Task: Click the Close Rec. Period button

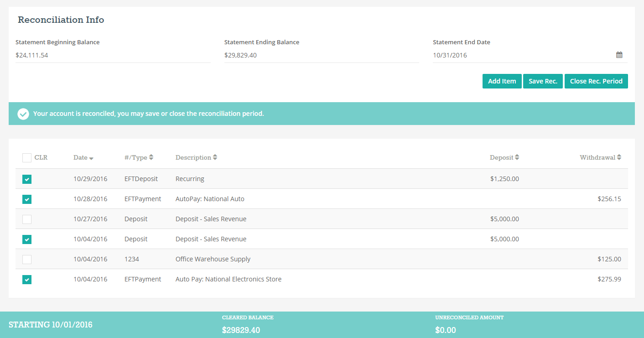Action: pos(596,81)
